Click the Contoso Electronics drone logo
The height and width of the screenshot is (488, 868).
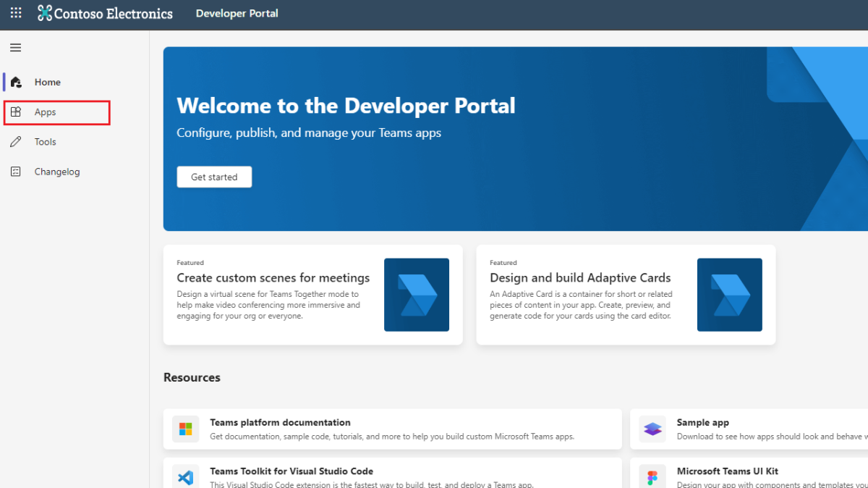click(x=45, y=13)
